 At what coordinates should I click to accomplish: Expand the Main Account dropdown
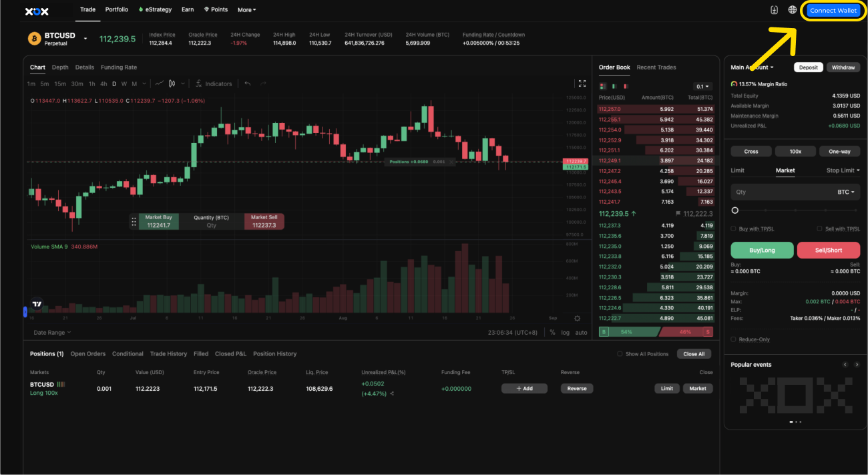point(752,67)
